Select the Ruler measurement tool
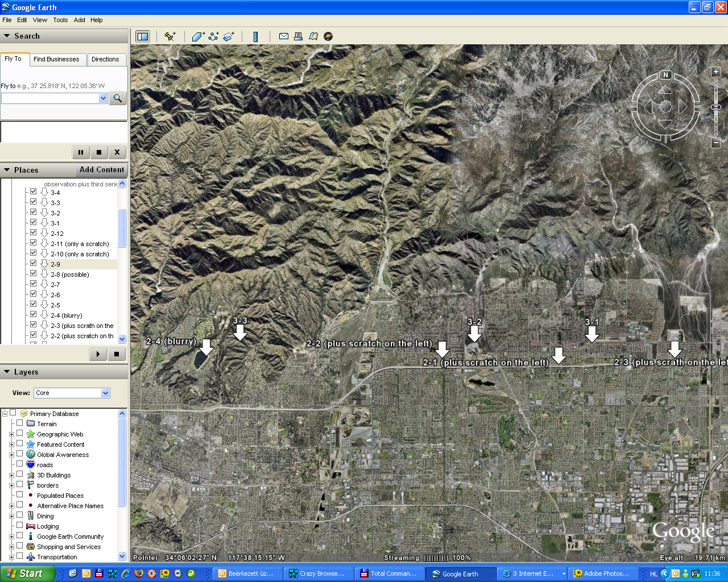 (255, 36)
